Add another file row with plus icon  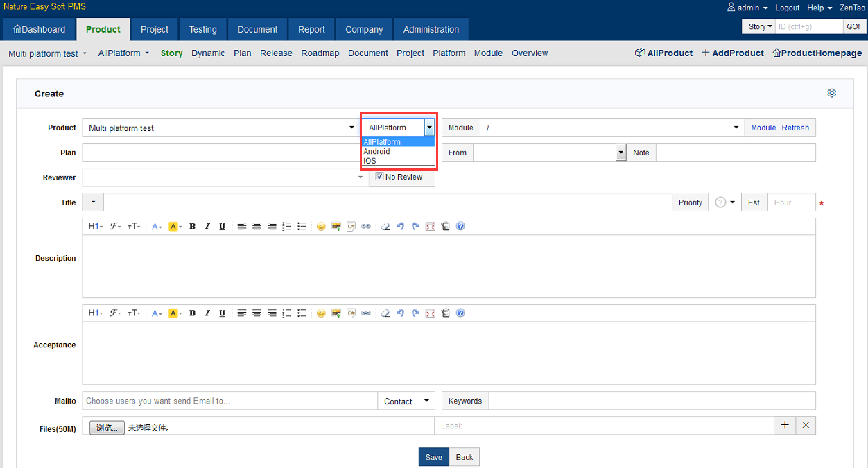[x=784, y=425]
